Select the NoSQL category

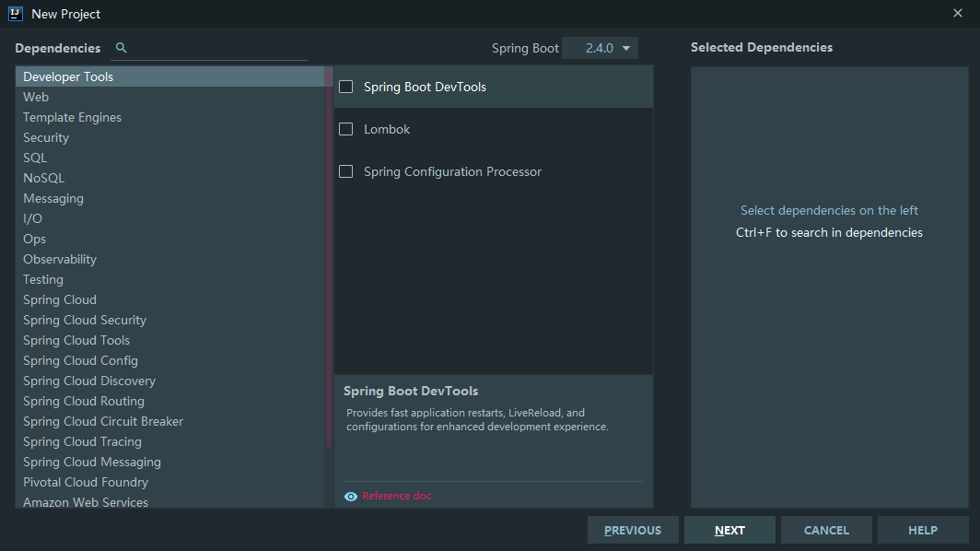pyautogui.click(x=170, y=178)
